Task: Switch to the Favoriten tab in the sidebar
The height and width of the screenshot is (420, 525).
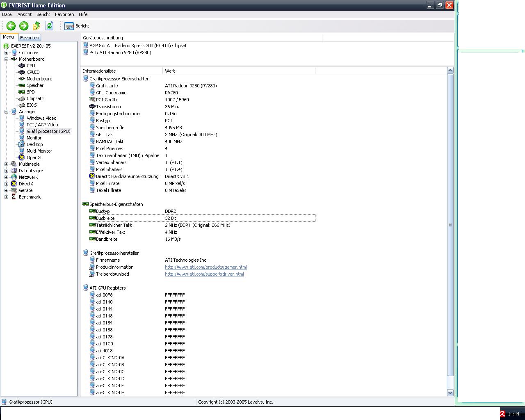Action: tap(30, 38)
